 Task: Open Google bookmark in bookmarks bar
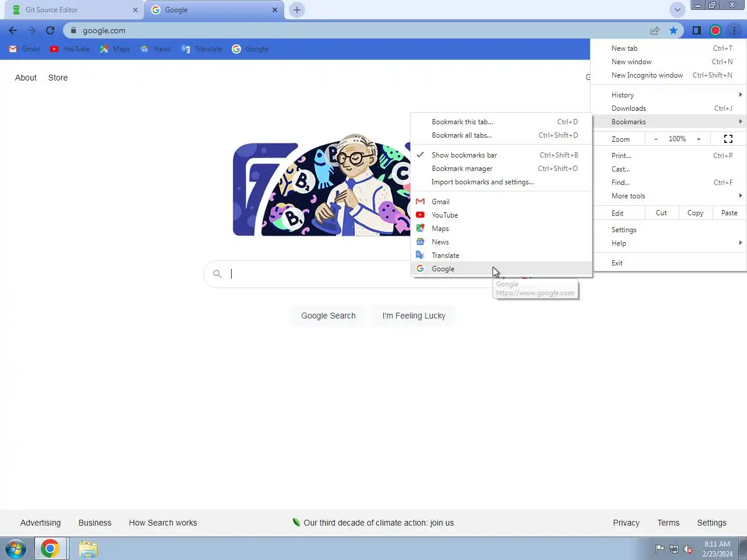coord(250,49)
